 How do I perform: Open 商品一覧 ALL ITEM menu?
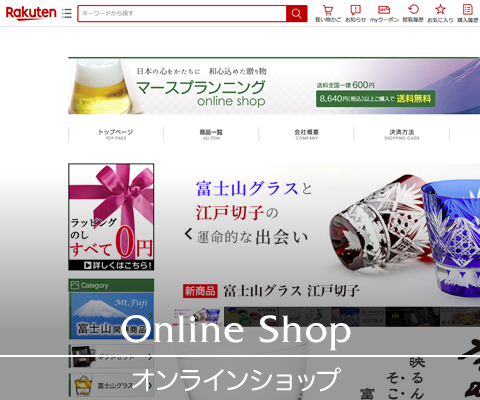(211, 134)
